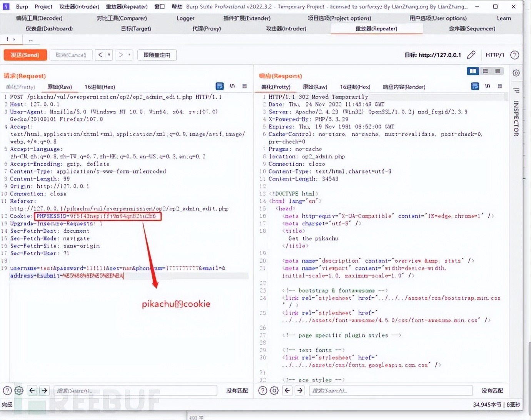Screen dimensions: 531x420
Task: Switch to the top-bottom split layout view
Action: (486, 71)
